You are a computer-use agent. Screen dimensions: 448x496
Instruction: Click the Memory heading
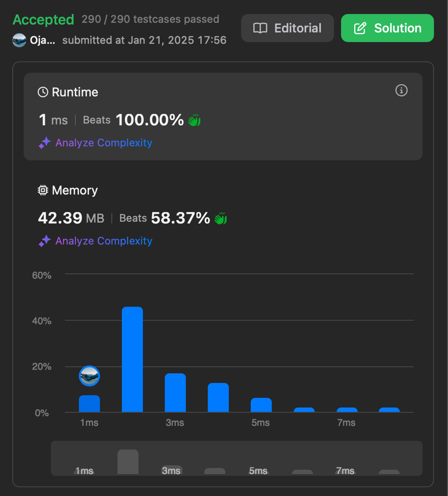pos(74,190)
